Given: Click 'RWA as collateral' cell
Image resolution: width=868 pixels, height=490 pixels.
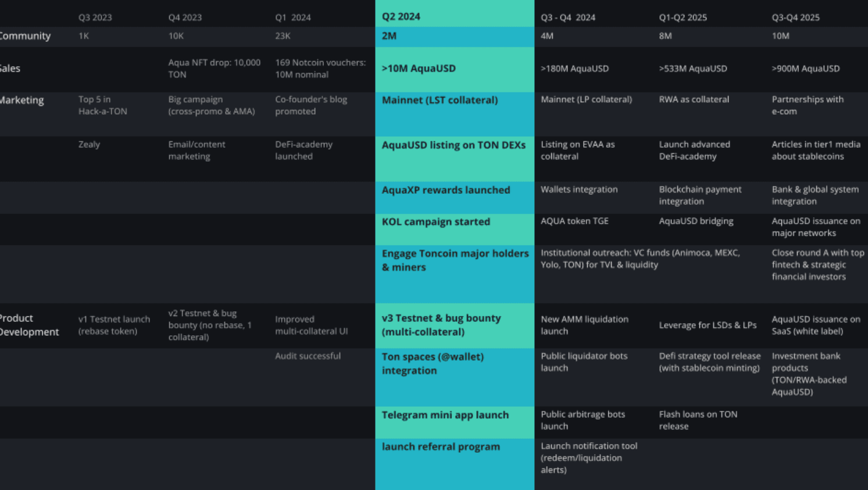Looking at the screenshot, I should point(694,100).
